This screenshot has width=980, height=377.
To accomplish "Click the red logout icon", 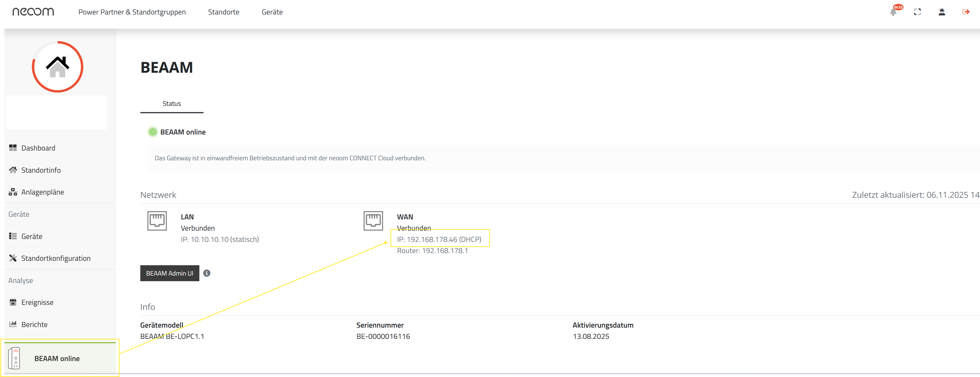I will pyautogui.click(x=966, y=12).
